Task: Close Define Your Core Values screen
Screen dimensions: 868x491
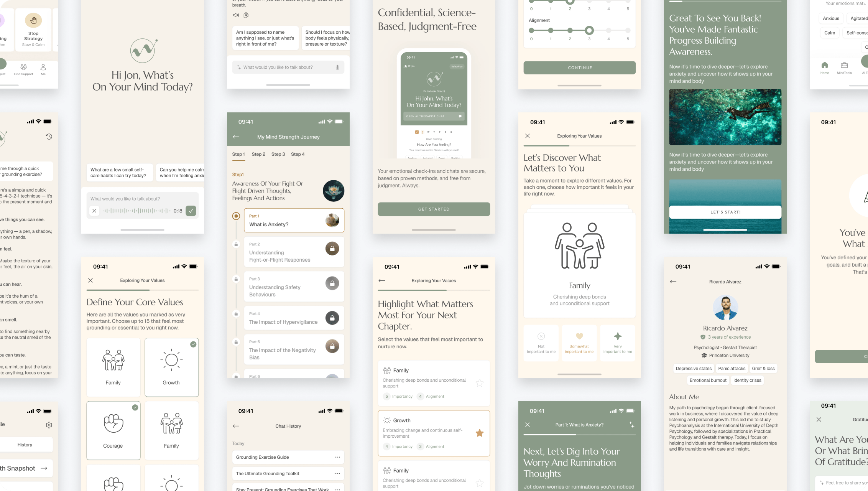Action: tap(90, 280)
